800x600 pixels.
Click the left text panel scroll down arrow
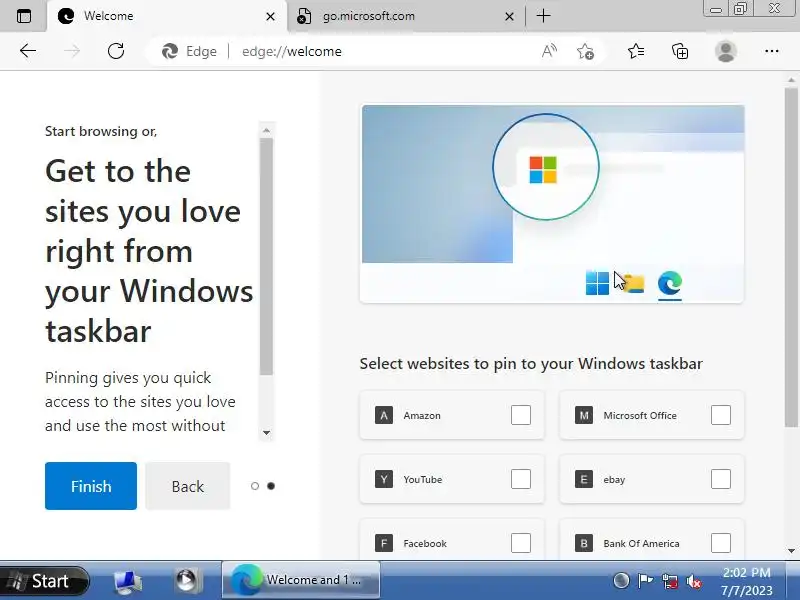(x=266, y=433)
